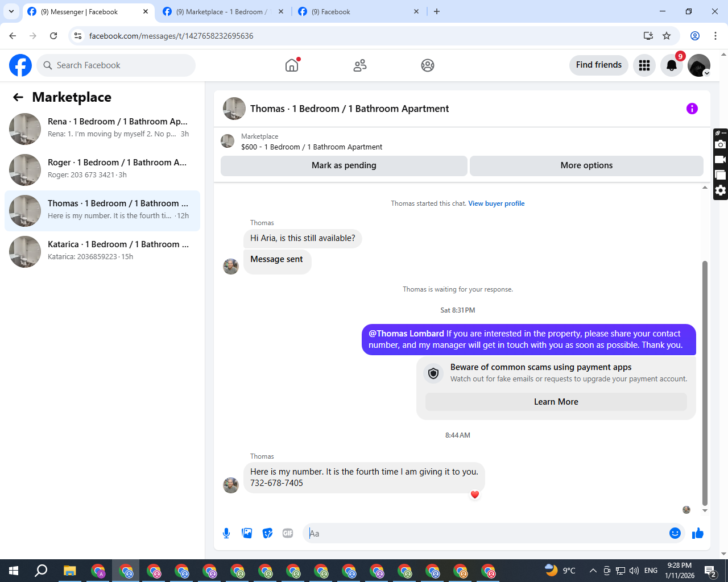Attach a photo using the image icon
Viewport: 728px width, 582px height.
tap(247, 533)
